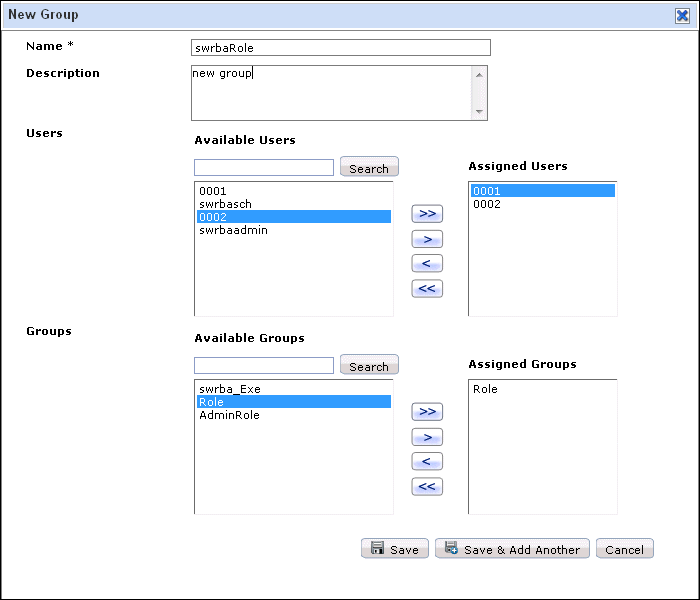Click the Available Users search field
This screenshot has width=700, height=600.
coord(264,167)
